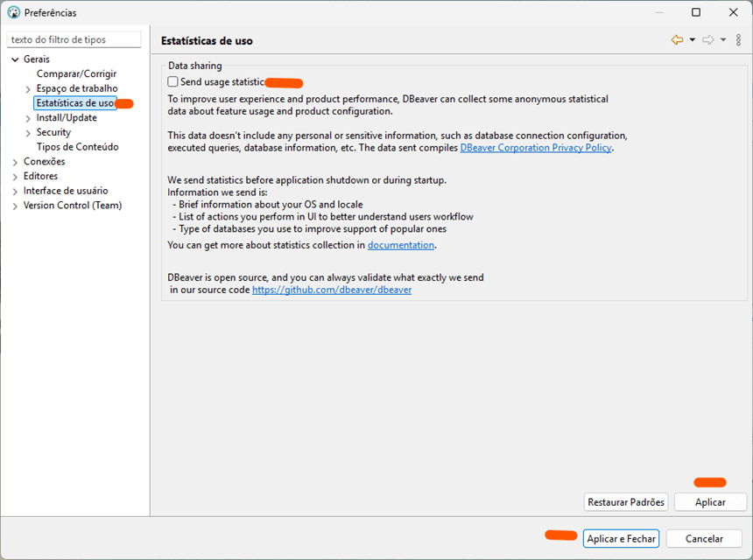The image size is (753, 560).
Task: Enable the Send usage statistics checkbox
Action: (x=173, y=82)
